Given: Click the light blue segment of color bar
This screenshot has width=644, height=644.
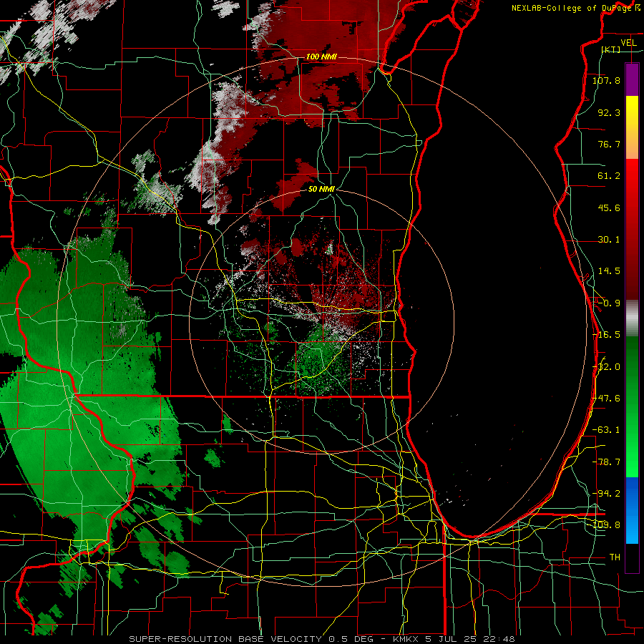Looking at the screenshot, I should (x=632, y=528).
